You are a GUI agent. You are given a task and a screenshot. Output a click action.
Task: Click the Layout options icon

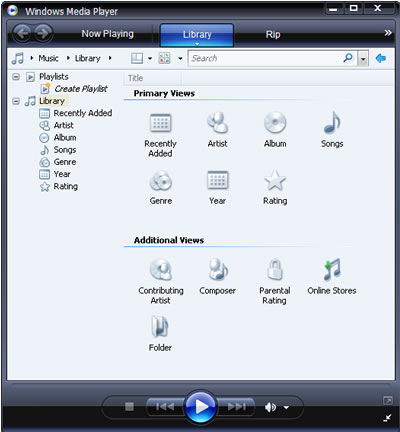click(137, 58)
